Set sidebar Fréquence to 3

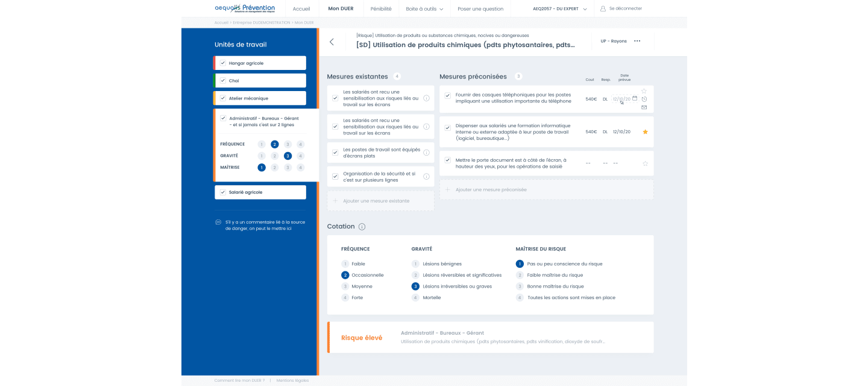288,144
